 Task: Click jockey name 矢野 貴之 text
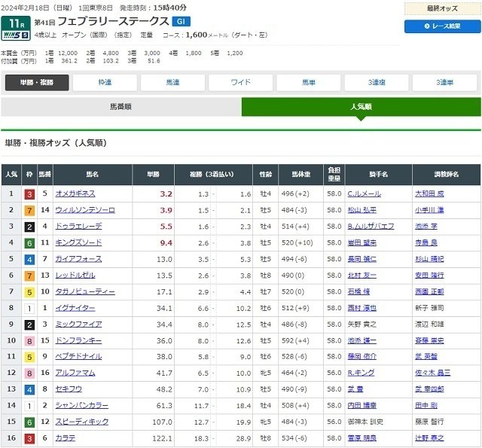pyautogui.click(x=362, y=325)
